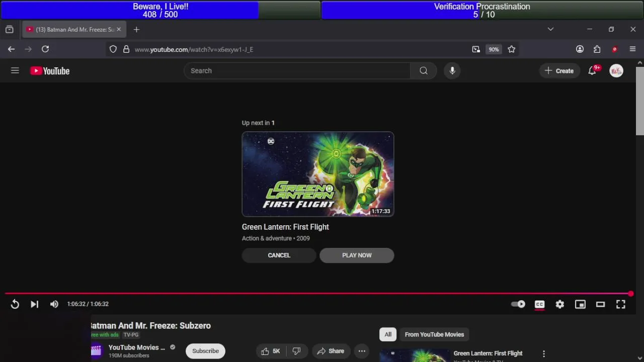The image size is (644, 362).
Task: Select the All filter chip
Action: coord(388,334)
